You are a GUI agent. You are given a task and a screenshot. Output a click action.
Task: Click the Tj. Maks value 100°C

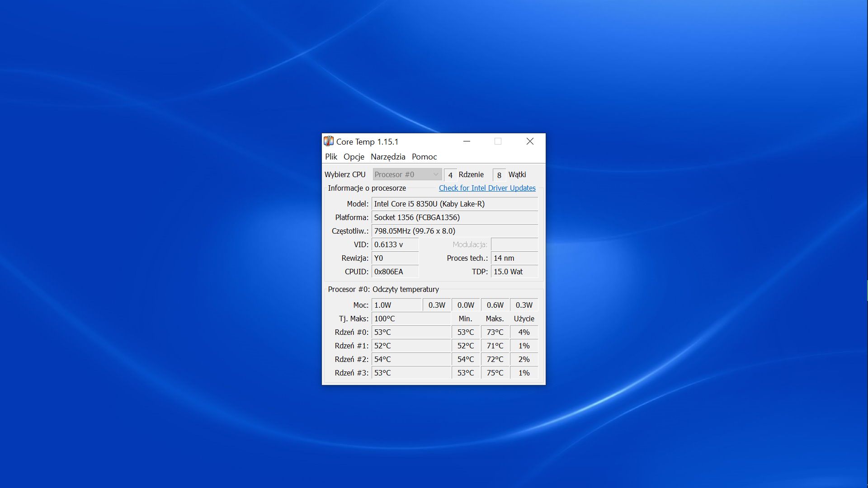pyautogui.click(x=411, y=319)
